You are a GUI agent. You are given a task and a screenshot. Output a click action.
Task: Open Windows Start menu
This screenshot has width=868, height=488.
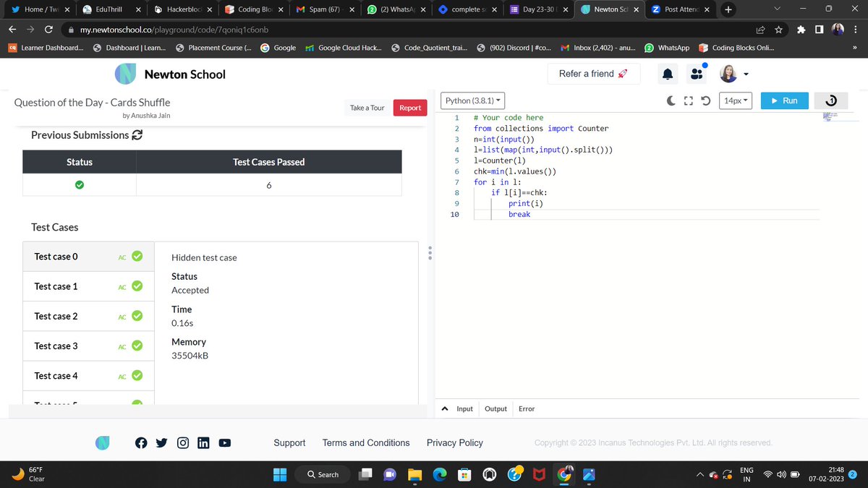[x=280, y=474]
